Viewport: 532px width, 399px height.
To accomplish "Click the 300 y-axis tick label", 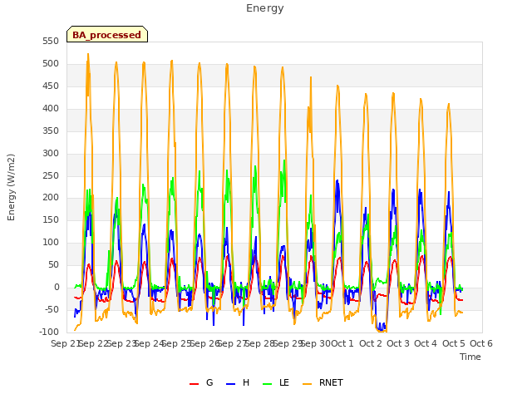I will pos(51,153).
